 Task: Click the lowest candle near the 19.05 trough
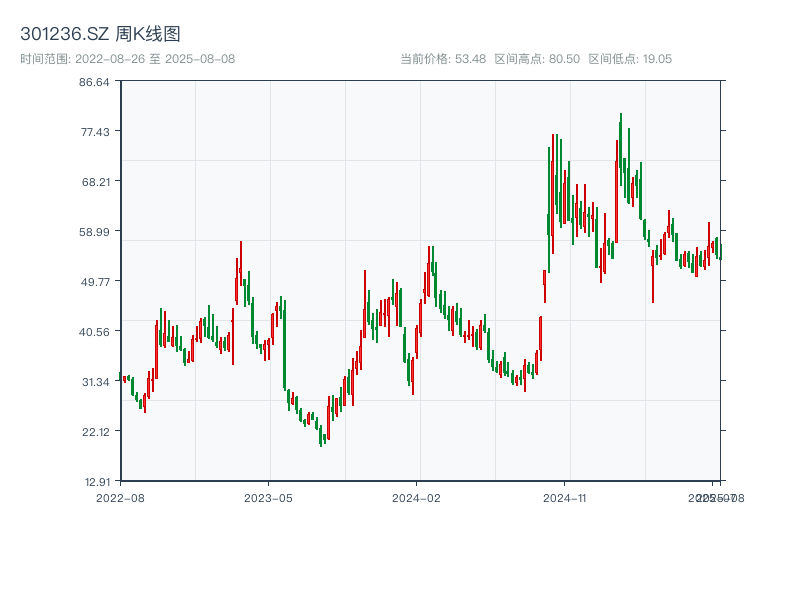coord(321,436)
